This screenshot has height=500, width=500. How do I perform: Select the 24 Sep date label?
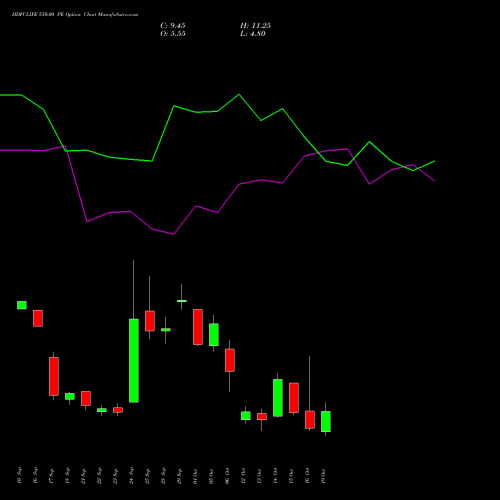coord(131,476)
